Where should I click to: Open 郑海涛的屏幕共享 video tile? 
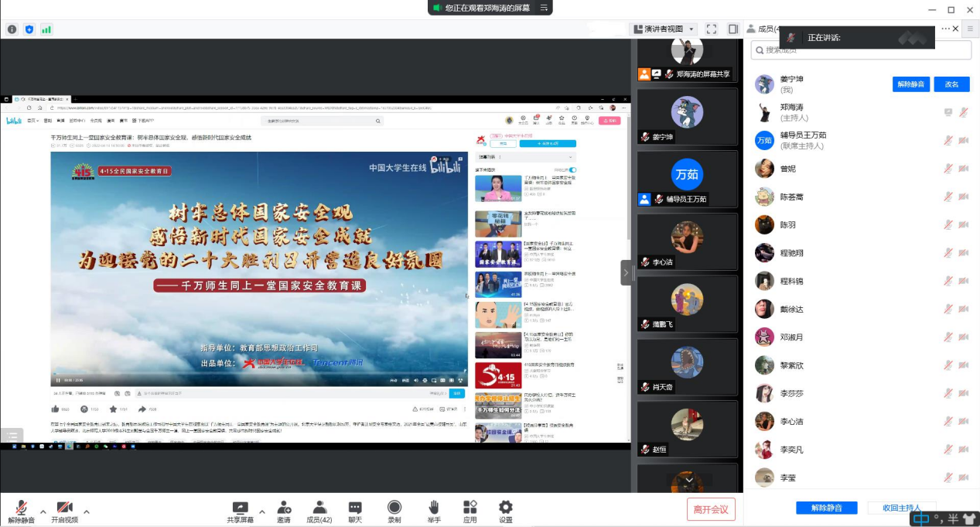pyautogui.click(x=687, y=59)
